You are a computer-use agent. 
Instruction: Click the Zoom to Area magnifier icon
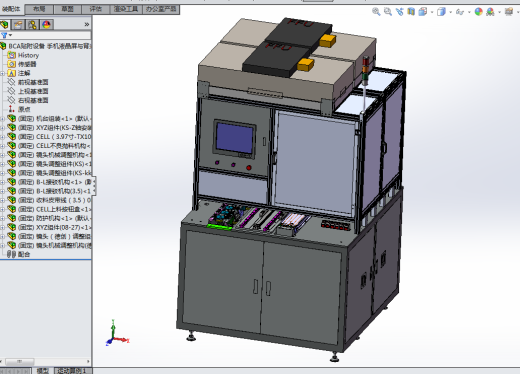point(388,12)
